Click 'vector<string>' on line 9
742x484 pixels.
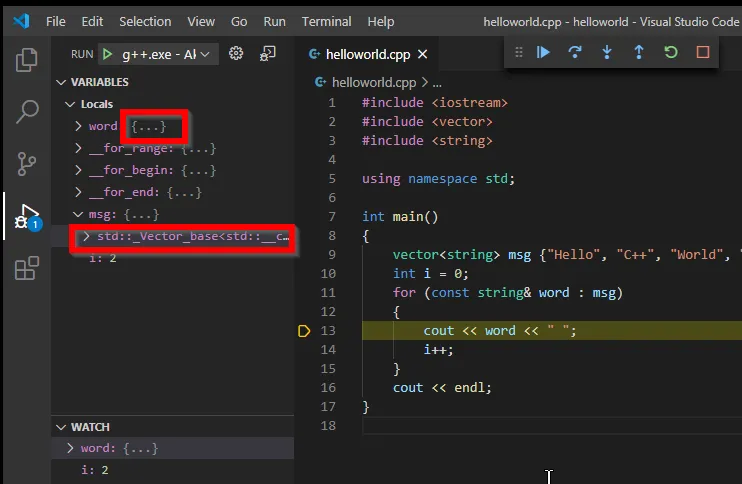pos(446,255)
